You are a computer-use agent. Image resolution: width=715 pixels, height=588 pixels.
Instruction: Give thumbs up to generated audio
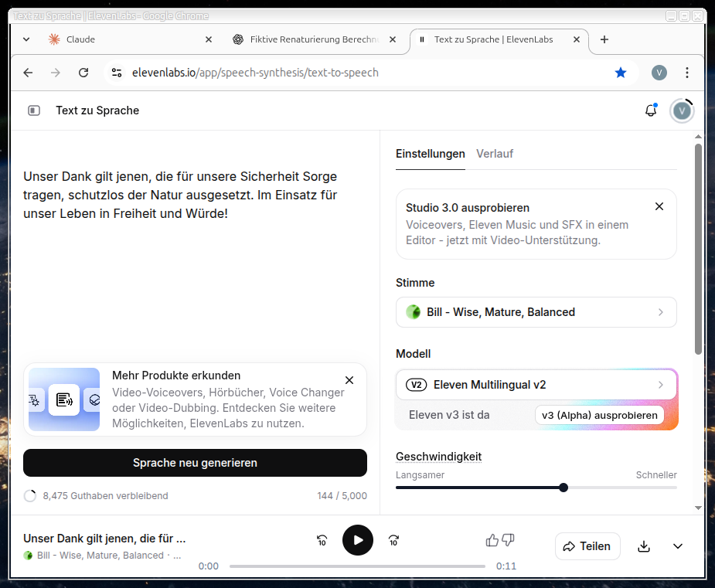[492, 540]
